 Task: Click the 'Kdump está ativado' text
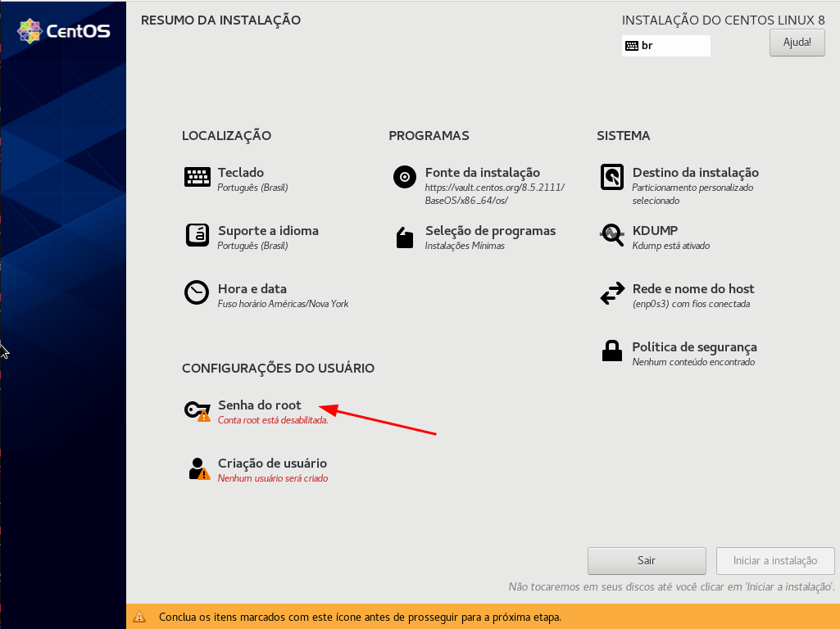tap(670, 246)
